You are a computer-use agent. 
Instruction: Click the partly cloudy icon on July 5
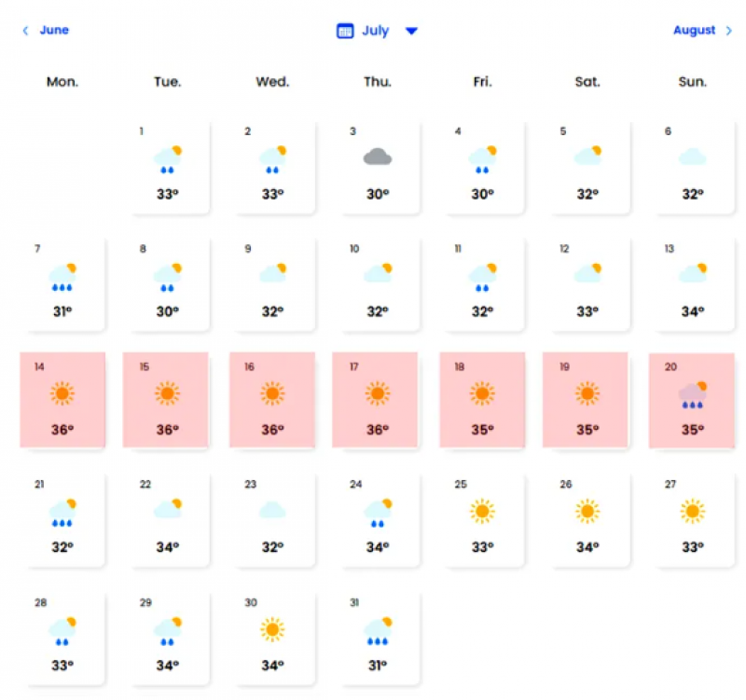(x=587, y=156)
